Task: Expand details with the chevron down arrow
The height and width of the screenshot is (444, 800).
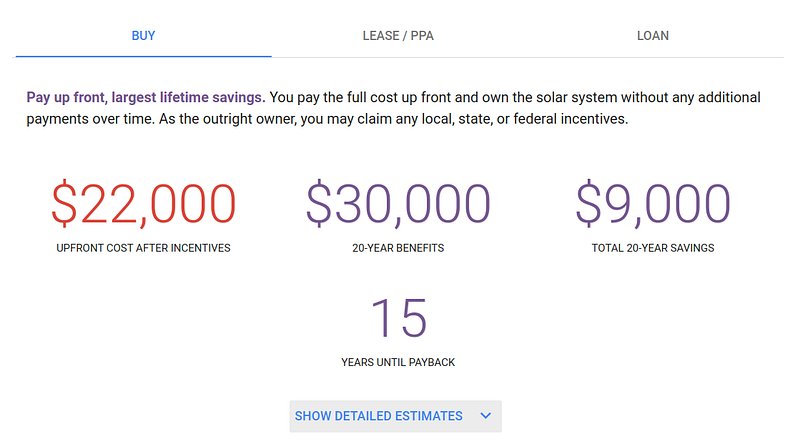Action: point(486,416)
